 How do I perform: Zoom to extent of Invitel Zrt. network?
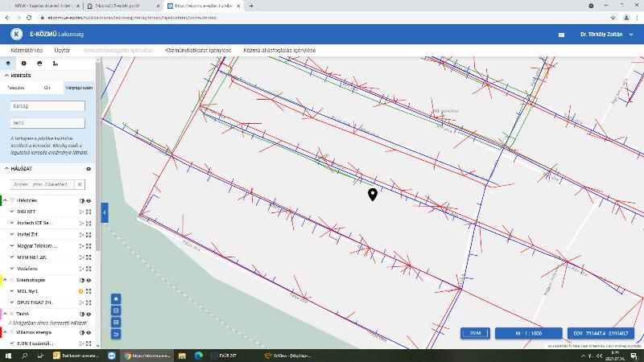coord(89,235)
